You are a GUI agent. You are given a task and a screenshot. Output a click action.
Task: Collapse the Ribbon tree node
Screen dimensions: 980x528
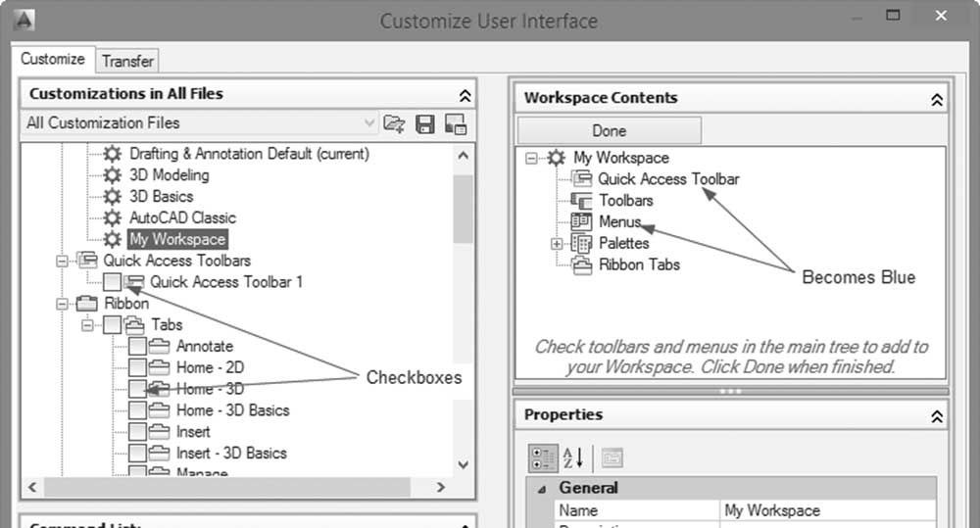[62, 304]
